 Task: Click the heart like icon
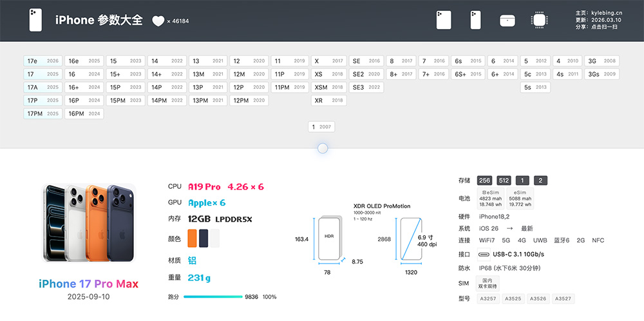158,21
